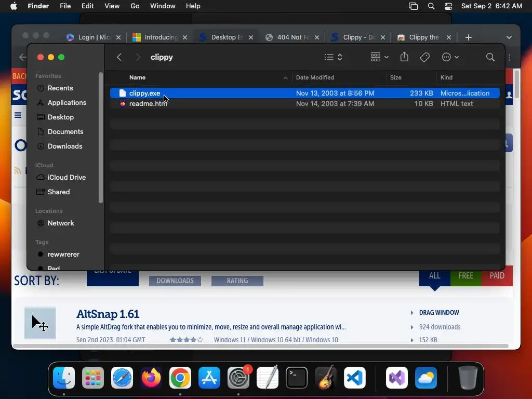Select clippy.exe file row
This screenshot has width=532, height=399.
click(x=304, y=93)
